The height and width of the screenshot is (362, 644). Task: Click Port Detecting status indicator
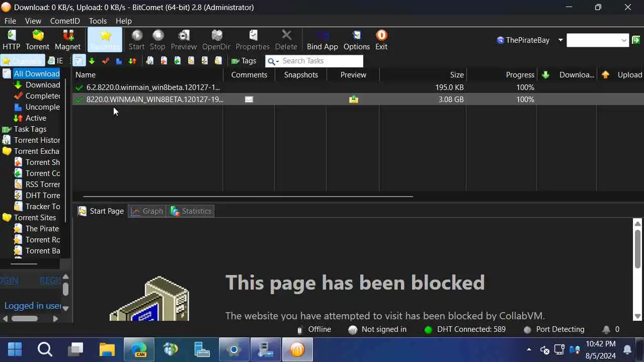(x=554, y=330)
